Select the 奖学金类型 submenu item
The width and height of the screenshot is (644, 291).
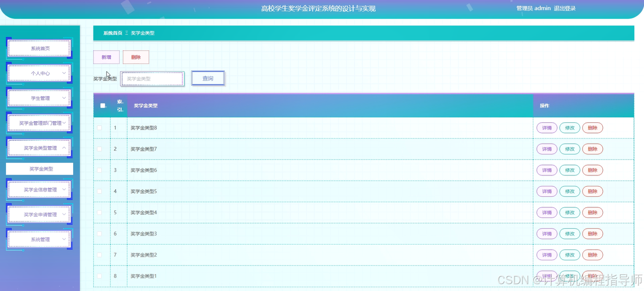[40, 169]
